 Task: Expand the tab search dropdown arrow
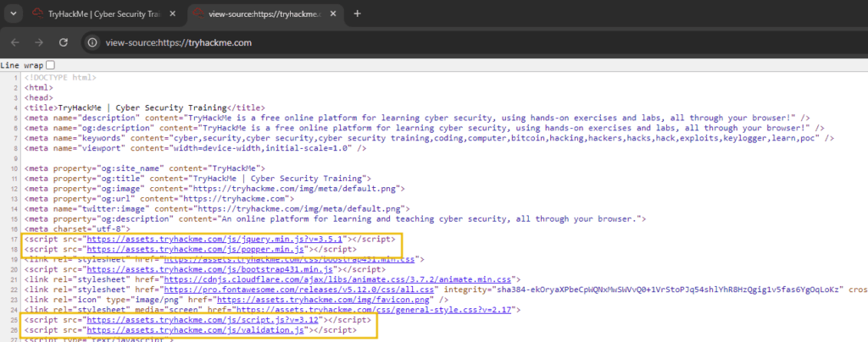(13, 14)
